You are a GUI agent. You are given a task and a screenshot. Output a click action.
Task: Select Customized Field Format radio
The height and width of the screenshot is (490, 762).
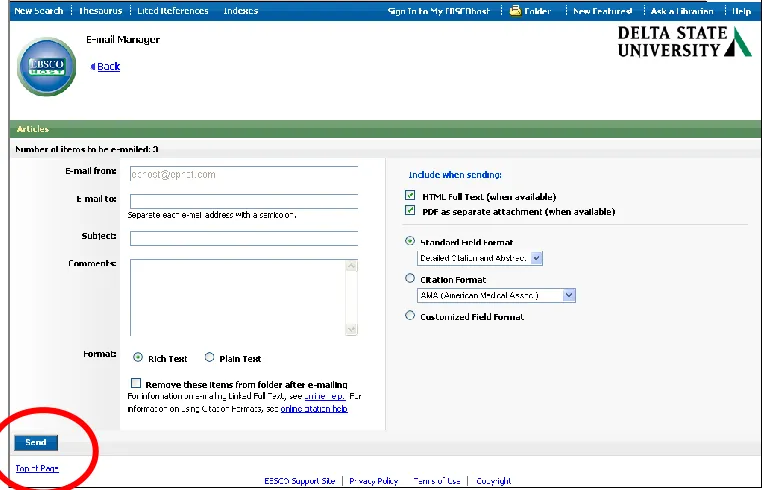[x=410, y=315]
